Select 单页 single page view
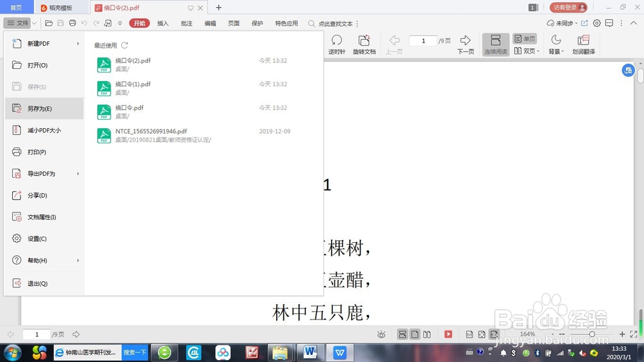 click(x=524, y=39)
